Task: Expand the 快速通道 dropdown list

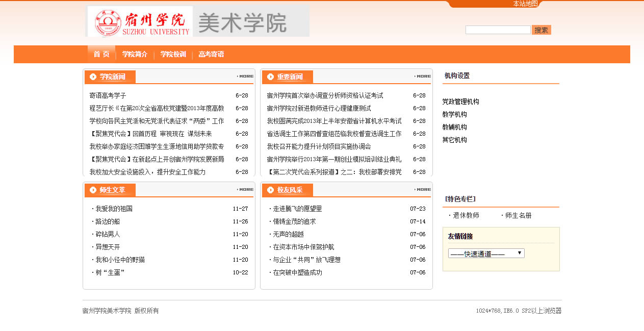Action: pyautogui.click(x=486, y=253)
